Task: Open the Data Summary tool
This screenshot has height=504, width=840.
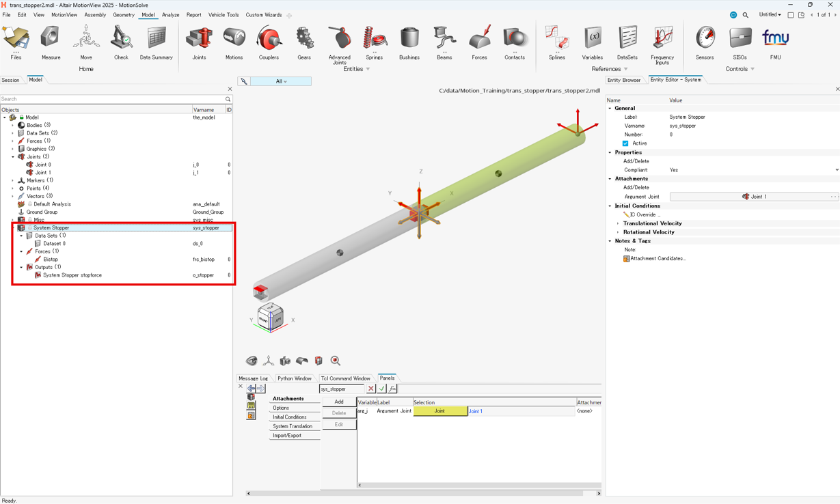Action: tap(156, 42)
